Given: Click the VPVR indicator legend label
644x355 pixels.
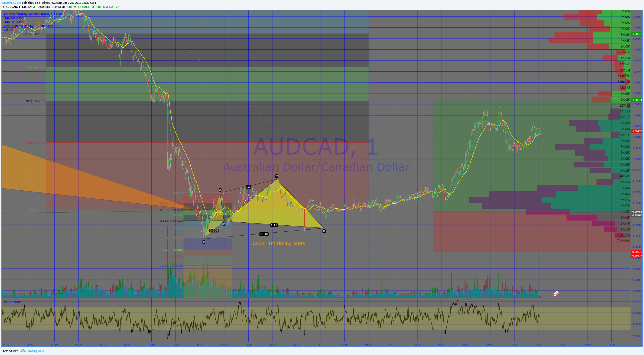Looking at the screenshot, I should click(x=31, y=26).
